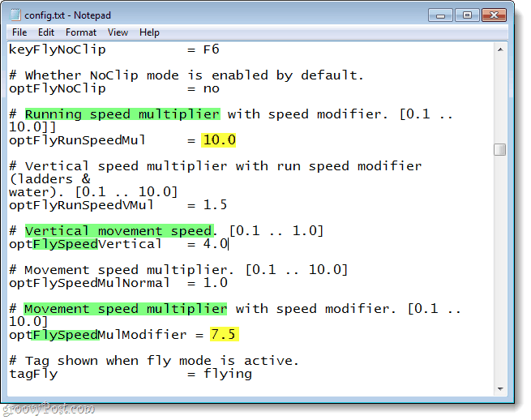Click the 1.0 value of optFlySpeedMulNormal
Image resolution: width=531 pixels, height=420 pixels.
pos(216,283)
